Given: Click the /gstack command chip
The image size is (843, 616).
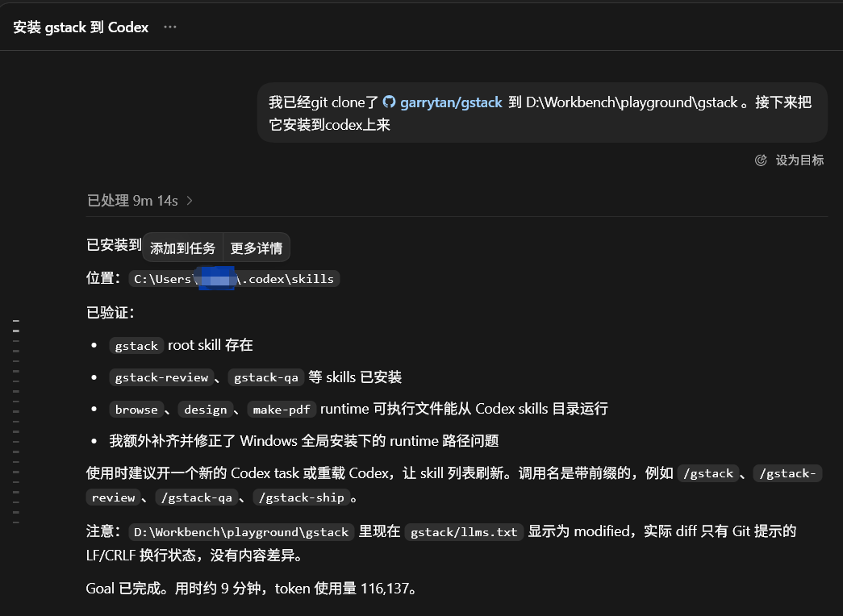Looking at the screenshot, I should pos(708,473).
